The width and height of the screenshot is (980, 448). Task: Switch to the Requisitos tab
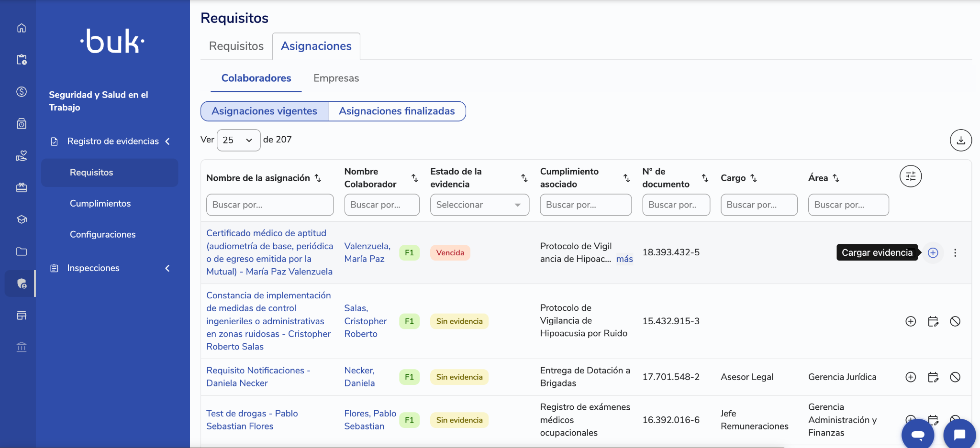236,46
